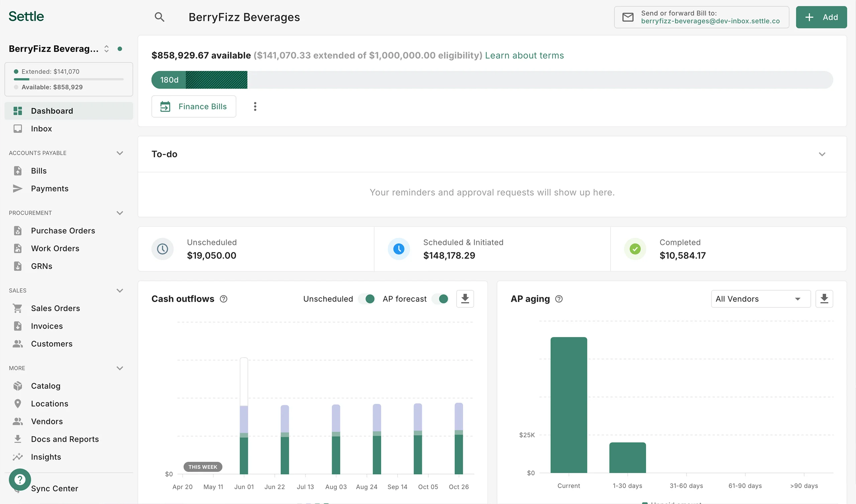Click the Insights sparkline icon
This screenshot has height=504, width=856.
pyautogui.click(x=18, y=457)
